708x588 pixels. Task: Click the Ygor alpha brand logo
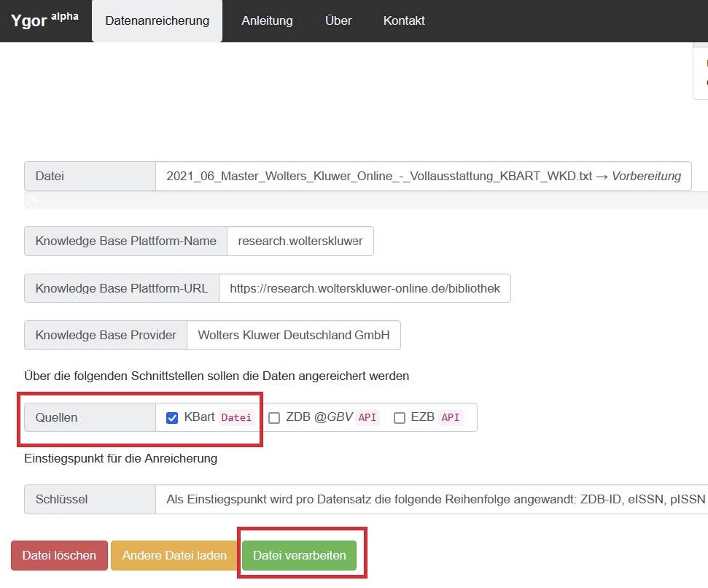point(44,20)
